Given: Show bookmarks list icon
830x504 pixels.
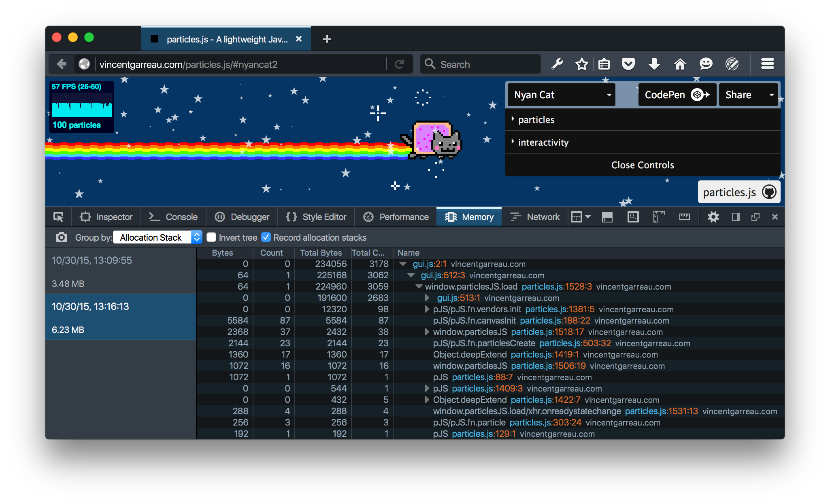Looking at the screenshot, I should (x=604, y=64).
